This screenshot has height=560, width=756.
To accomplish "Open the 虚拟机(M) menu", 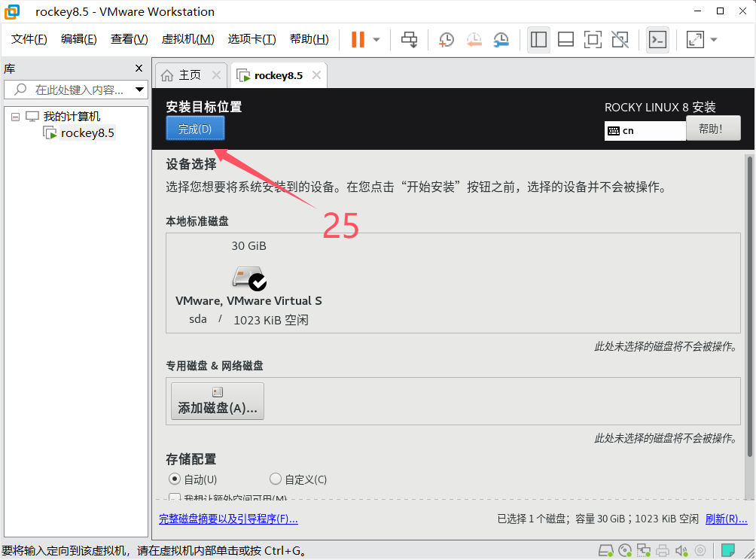I will click(x=187, y=39).
